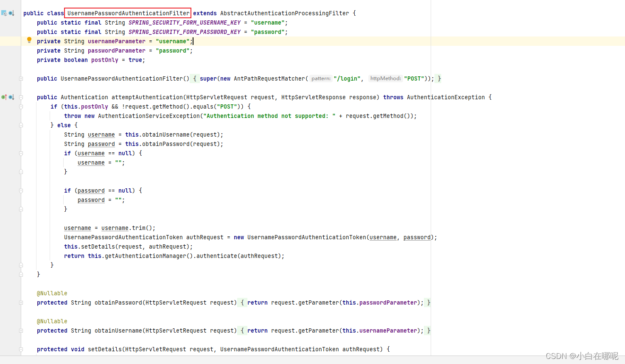The width and height of the screenshot is (625, 364).
Task: Click the implements-method icon beside attemptAuthentication
Action: [4, 97]
